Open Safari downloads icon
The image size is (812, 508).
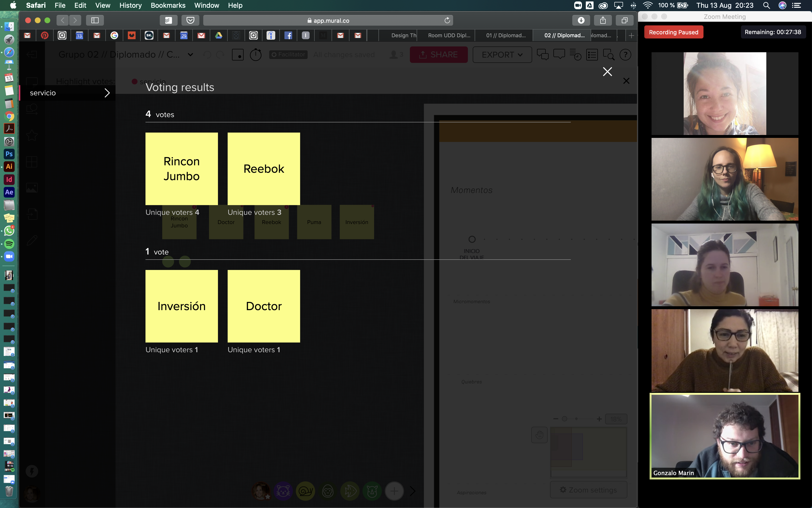point(581,21)
